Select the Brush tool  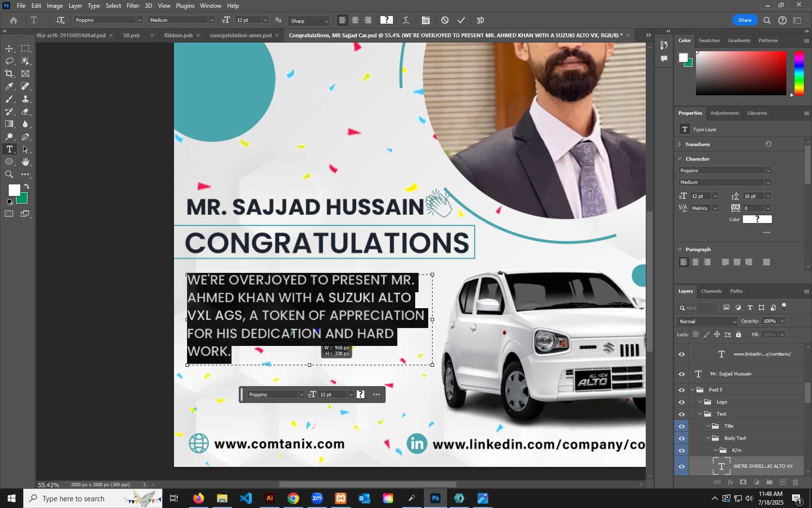pos(9,99)
